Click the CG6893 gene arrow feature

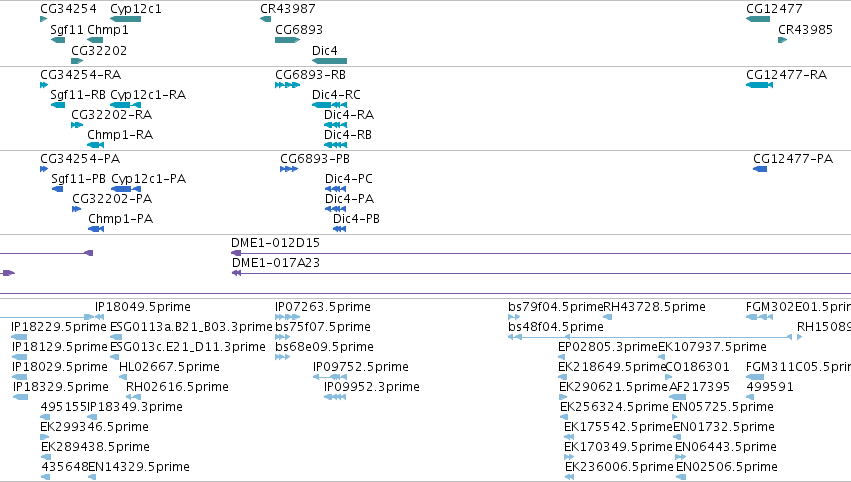pyautogui.click(x=288, y=40)
